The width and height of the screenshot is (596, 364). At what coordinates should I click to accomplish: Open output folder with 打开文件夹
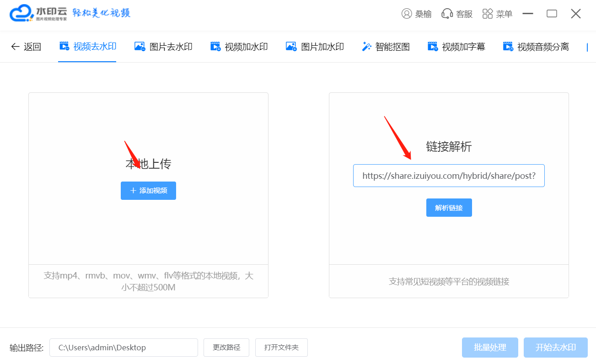point(281,348)
